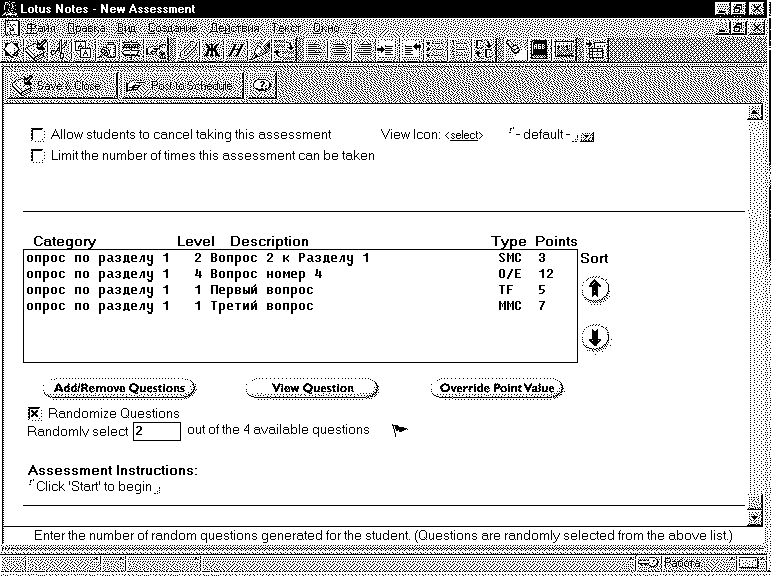Click Save & Close action button
Viewport: 771px width, 576px height.
click(61, 86)
